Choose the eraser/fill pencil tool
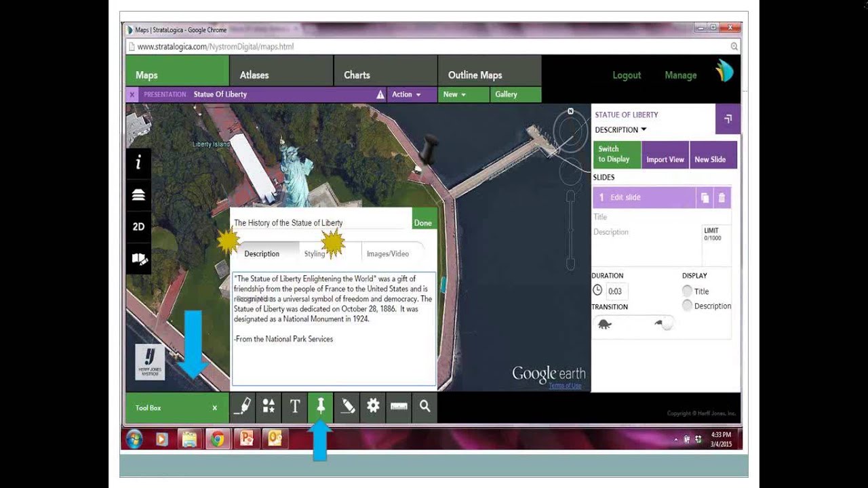Screen dimensions: 868x488 click(x=347, y=407)
